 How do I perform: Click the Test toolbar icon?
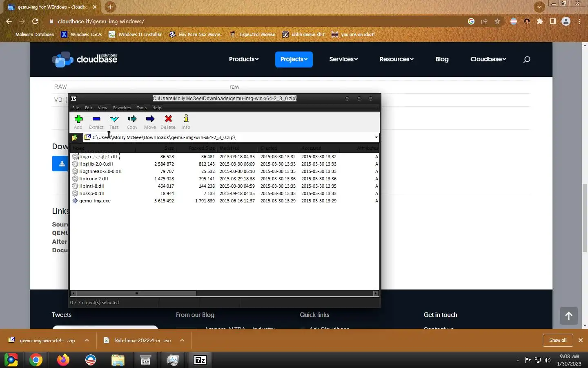pyautogui.click(x=114, y=122)
